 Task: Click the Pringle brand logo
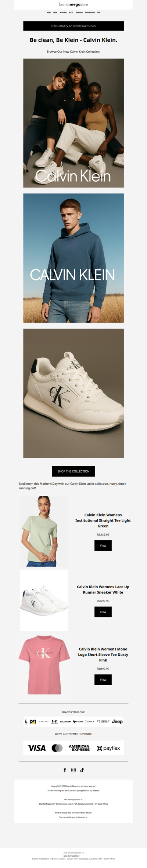(x=103, y=721)
